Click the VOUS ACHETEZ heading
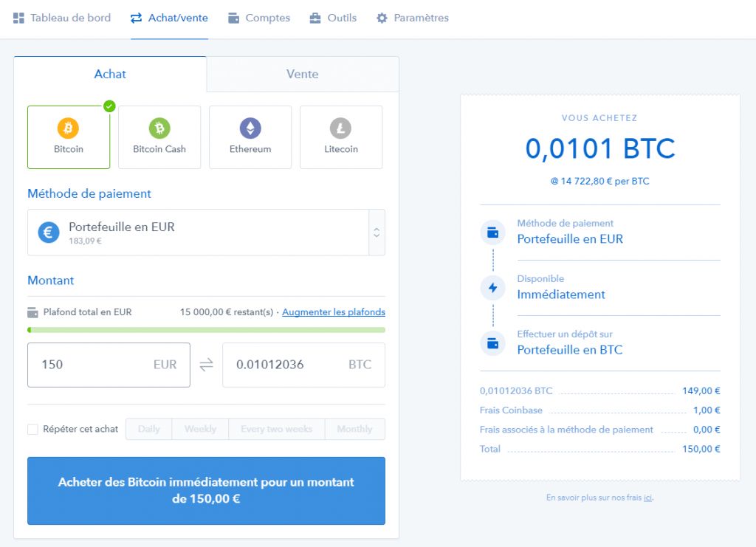The image size is (756, 547). point(599,118)
